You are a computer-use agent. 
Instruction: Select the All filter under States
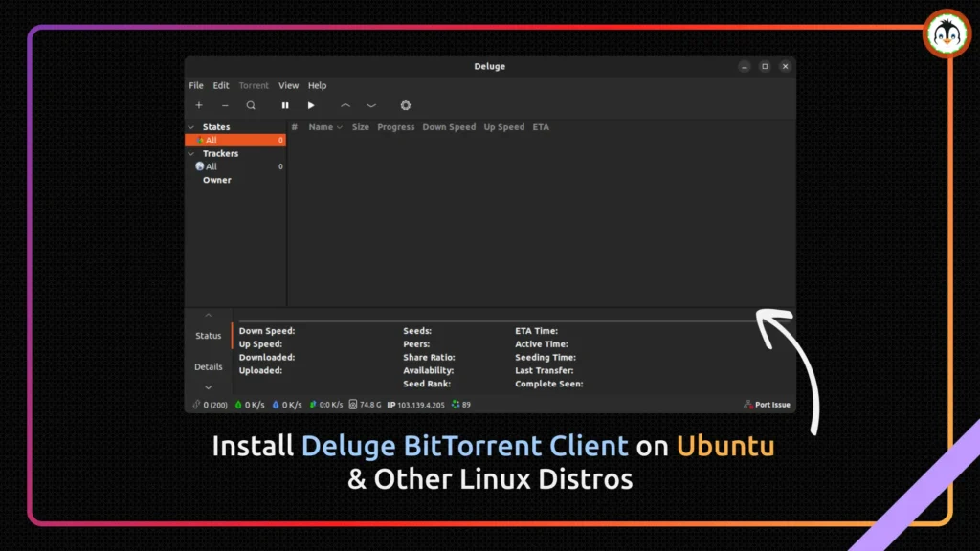pos(211,140)
